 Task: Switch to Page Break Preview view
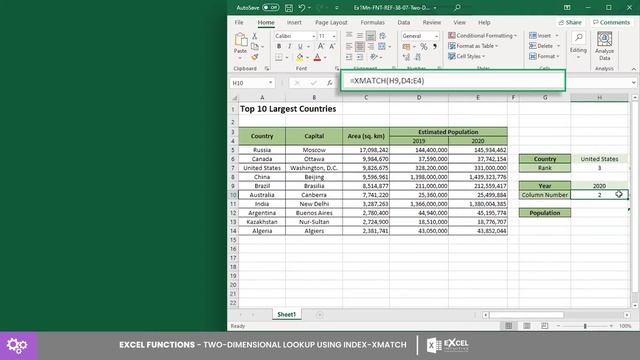click(x=544, y=326)
